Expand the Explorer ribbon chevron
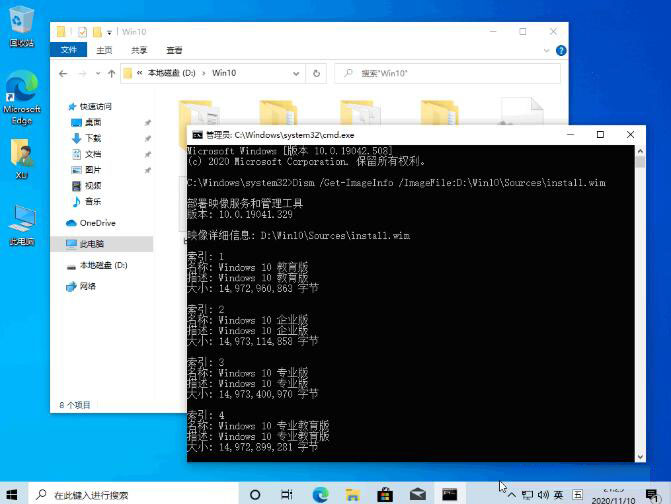671x504 pixels. 546,50
